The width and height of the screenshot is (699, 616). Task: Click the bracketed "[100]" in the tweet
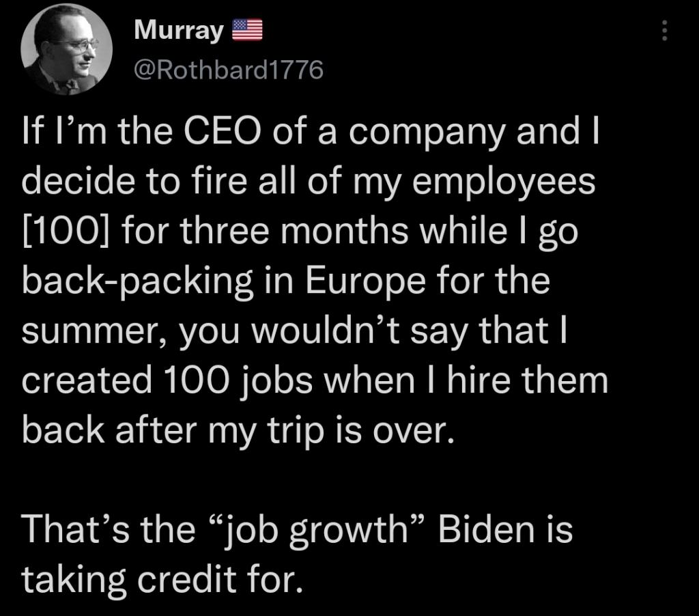[x=65, y=232]
